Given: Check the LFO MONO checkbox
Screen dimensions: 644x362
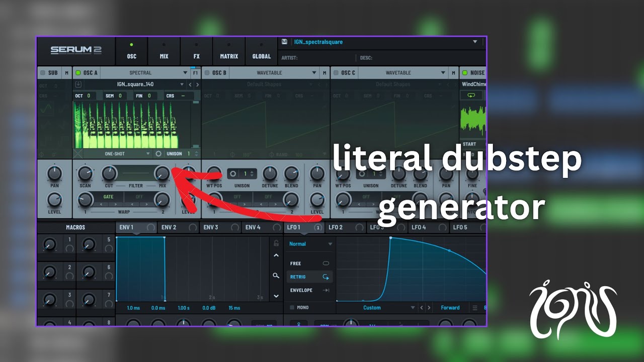Looking at the screenshot, I should pos(292,307).
